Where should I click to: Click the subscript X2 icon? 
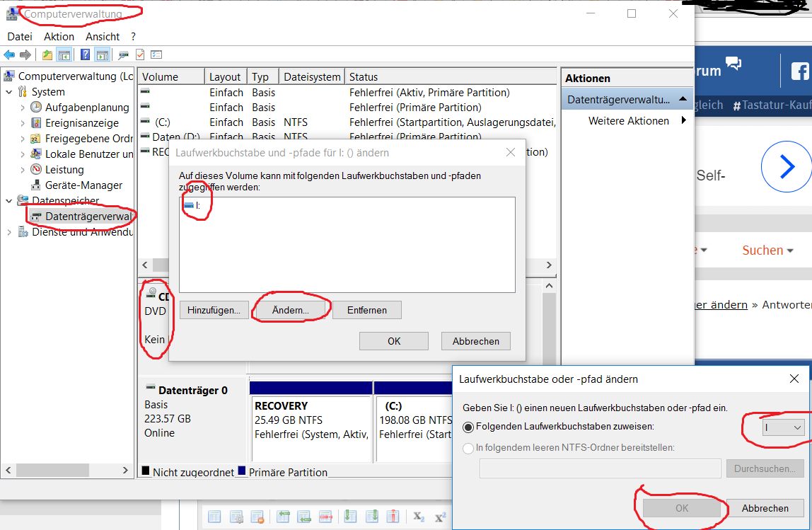click(x=419, y=517)
